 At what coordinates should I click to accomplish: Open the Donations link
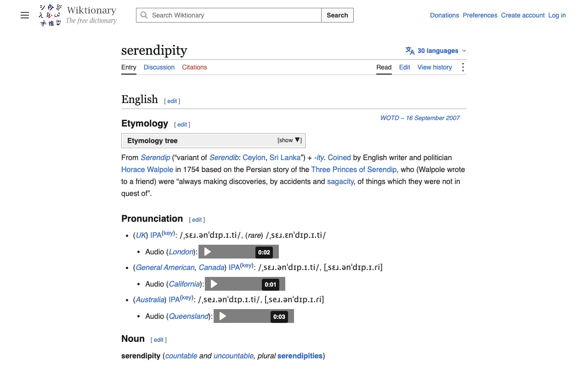pos(444,15)
